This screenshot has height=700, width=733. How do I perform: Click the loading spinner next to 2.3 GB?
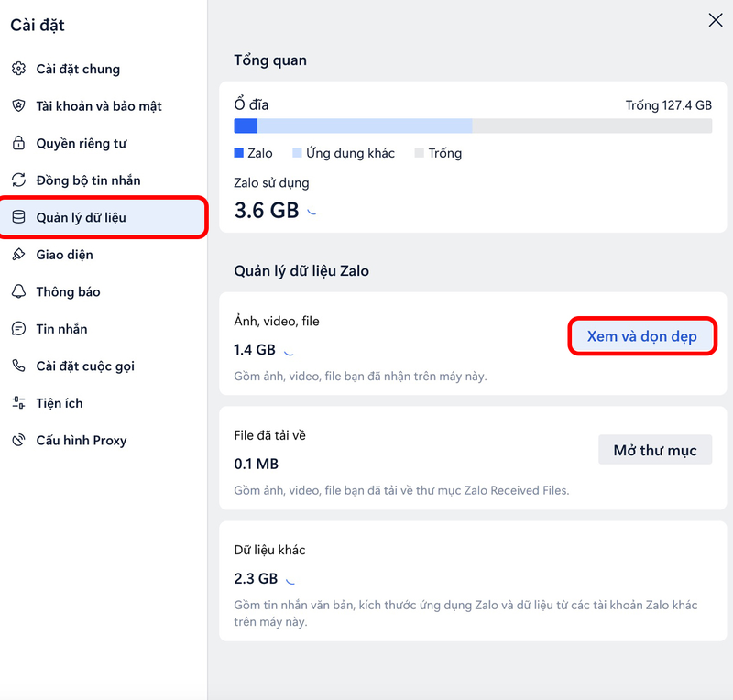[x=290, y=581]
